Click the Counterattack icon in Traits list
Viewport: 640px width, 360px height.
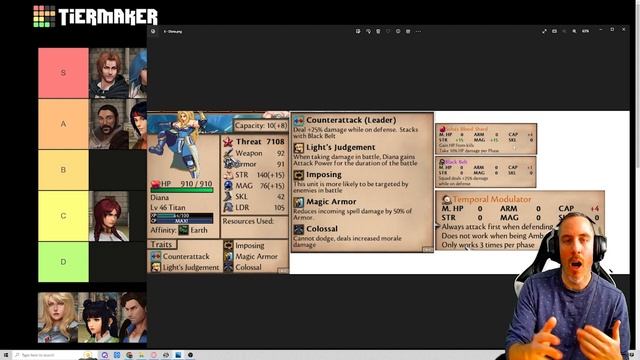point(156,256)
